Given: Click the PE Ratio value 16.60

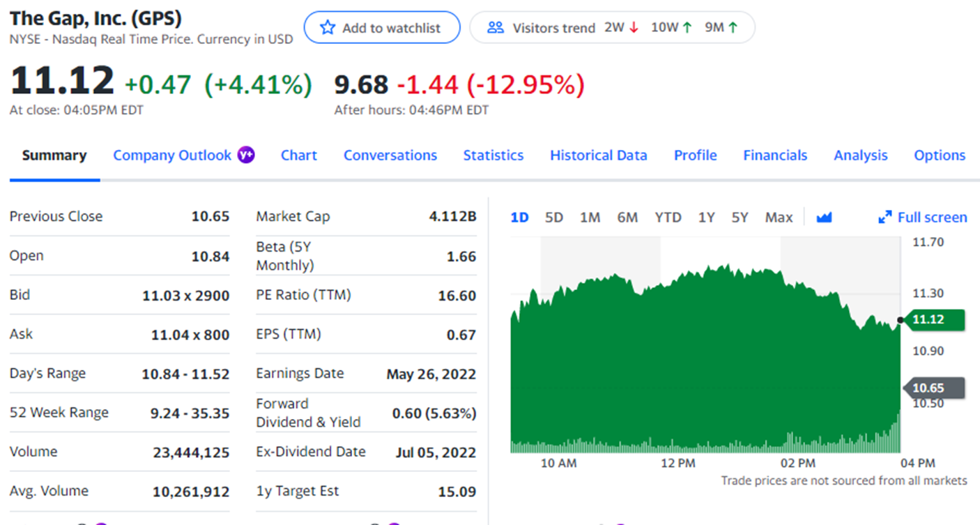Looking at the screenshot, I should [457, 296].
